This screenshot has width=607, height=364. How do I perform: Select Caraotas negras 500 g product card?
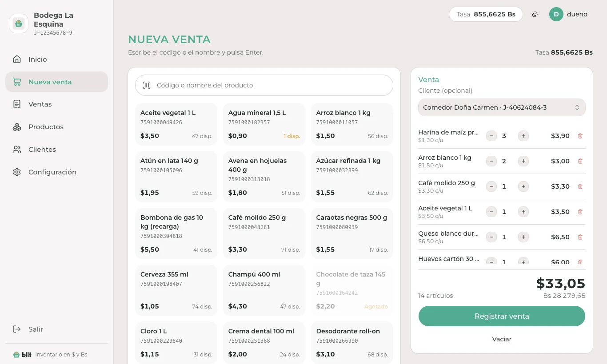click(352, 233)
